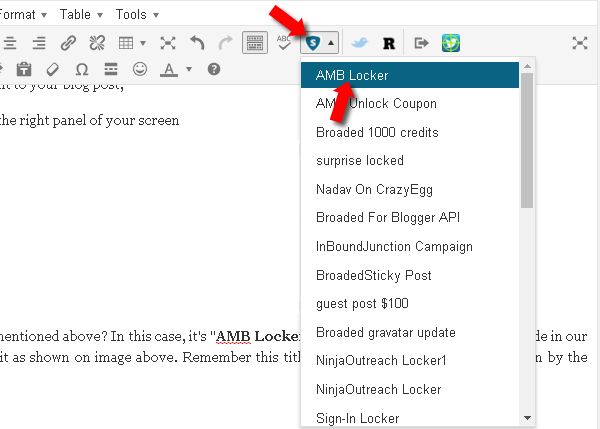
Task: Open the Tools menu
Action: (135, 14)
